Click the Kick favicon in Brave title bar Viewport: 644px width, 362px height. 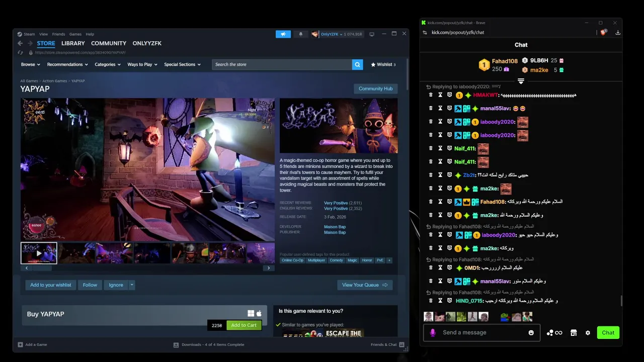(x=424, y=23)
